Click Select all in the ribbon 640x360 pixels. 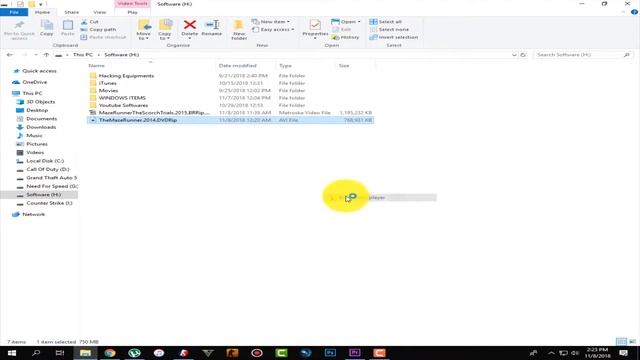[x=386, y=22]
